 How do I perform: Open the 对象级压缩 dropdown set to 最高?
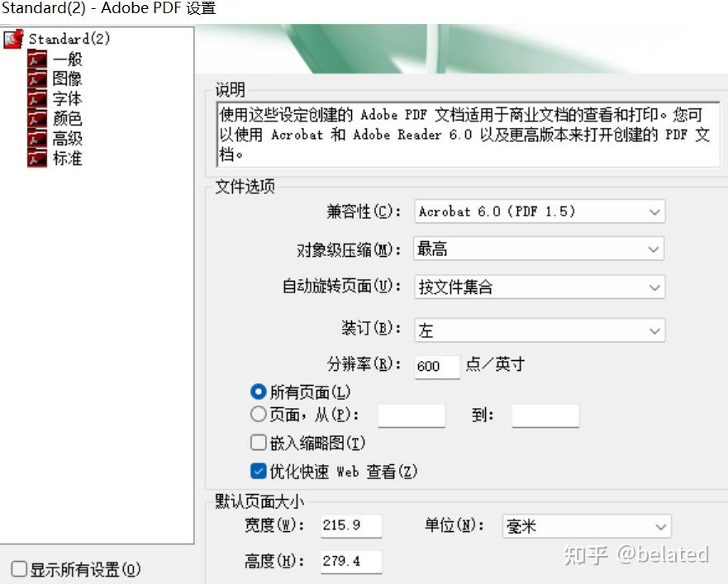538,249
